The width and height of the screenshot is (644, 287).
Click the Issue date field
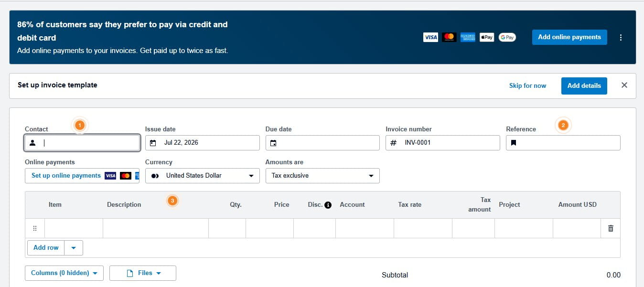(x=202, y=143)
